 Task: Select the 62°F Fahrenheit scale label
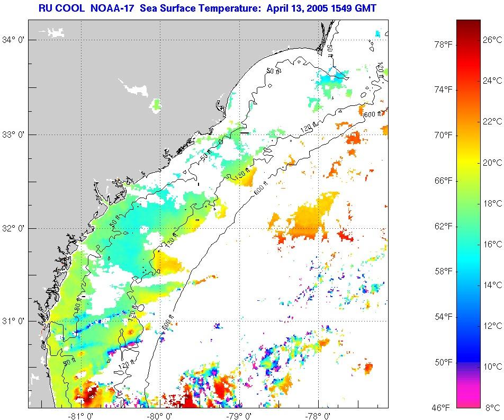pos(443,226)
